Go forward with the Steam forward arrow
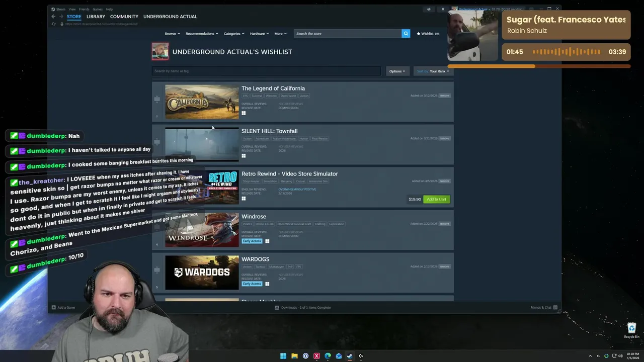This screenshot has width=644, height=362. [x=61, y=17]
